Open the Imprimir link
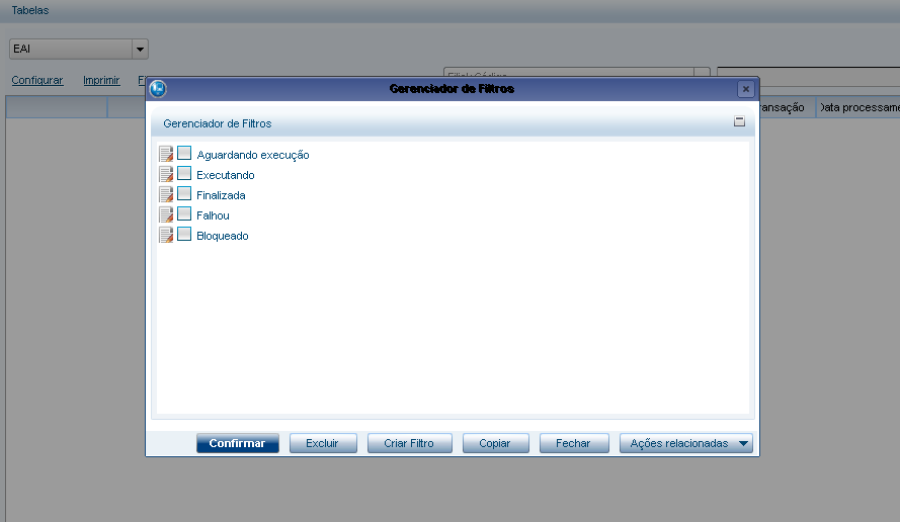The height and width of the screenshot is (522, 900). [102, 80]
